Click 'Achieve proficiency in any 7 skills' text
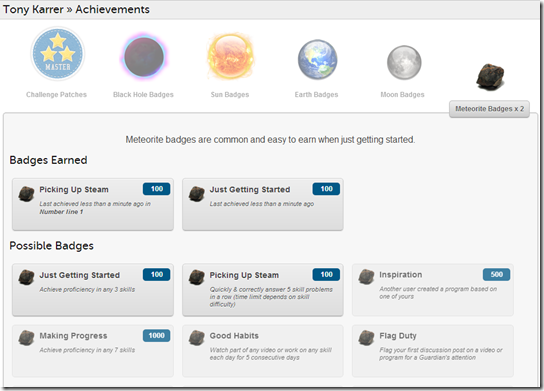The height and width of the screenshot is (391, 544). point(87,350)
